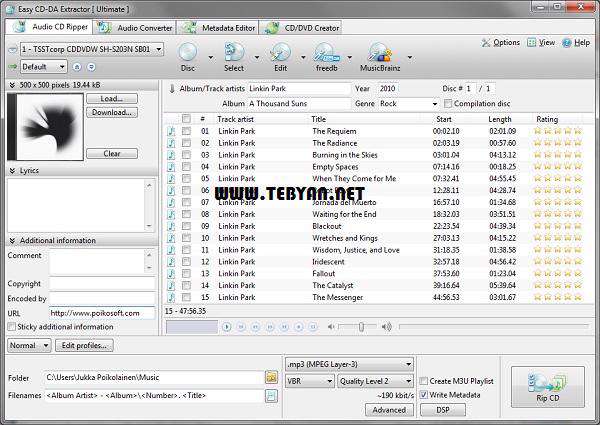600x425 pixels.
Task: Click the music note icon for Blackout
Action: click(x=171, y=226)
